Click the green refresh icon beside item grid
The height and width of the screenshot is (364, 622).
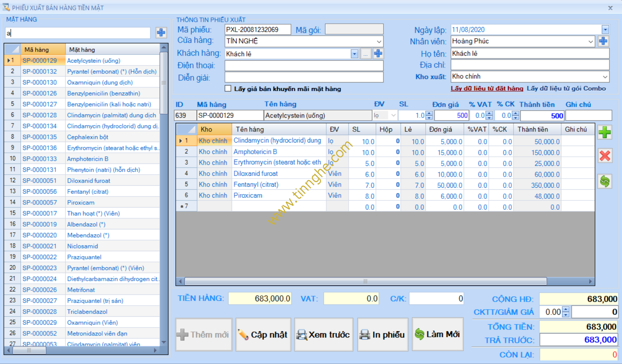605,181
